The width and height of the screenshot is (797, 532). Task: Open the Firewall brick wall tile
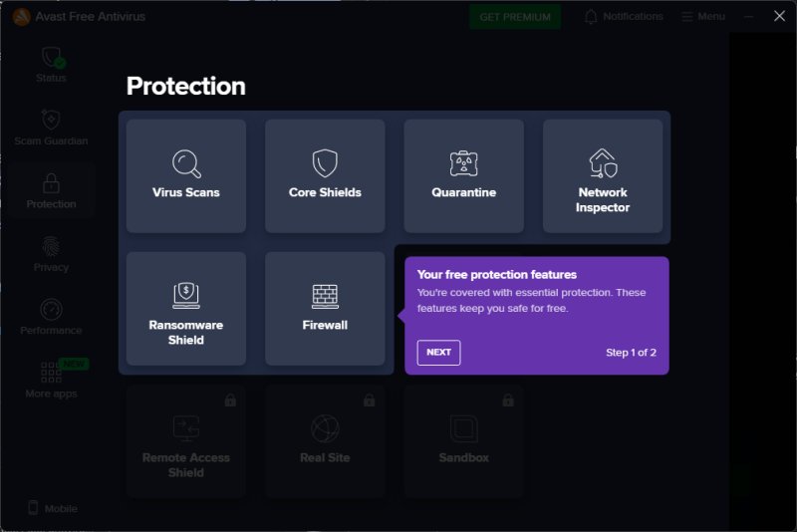(x=325, y=308)
